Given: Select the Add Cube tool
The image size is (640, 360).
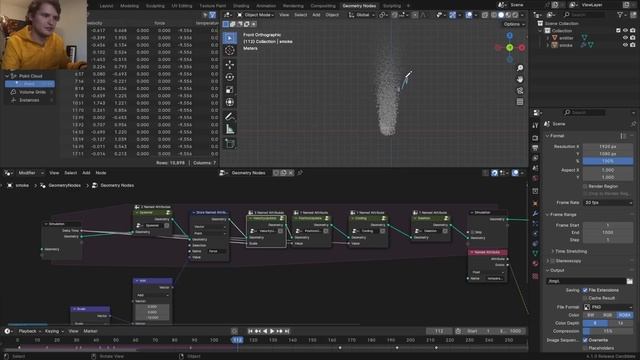Looking at the screenshot, I should point(230,144).
